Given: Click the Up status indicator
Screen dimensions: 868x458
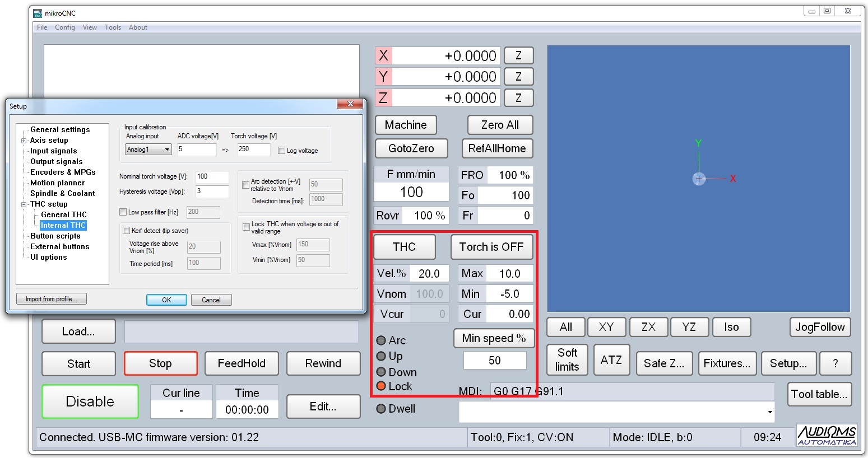Looking at the screenshot, I should pyautogui.click(x=381, y=356).
